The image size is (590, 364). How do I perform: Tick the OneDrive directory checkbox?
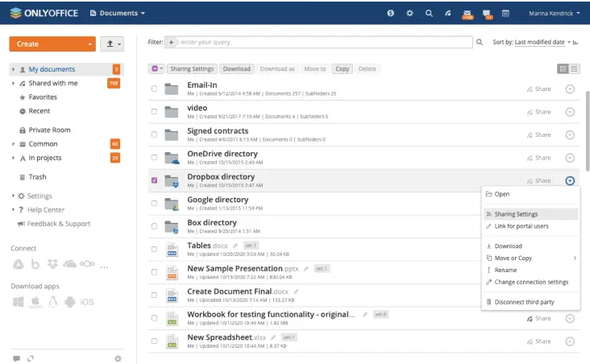[154, 158]
